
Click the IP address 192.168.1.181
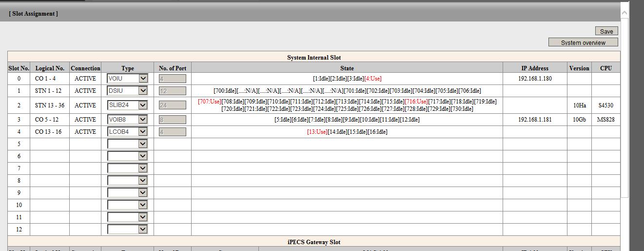(535, 120)
